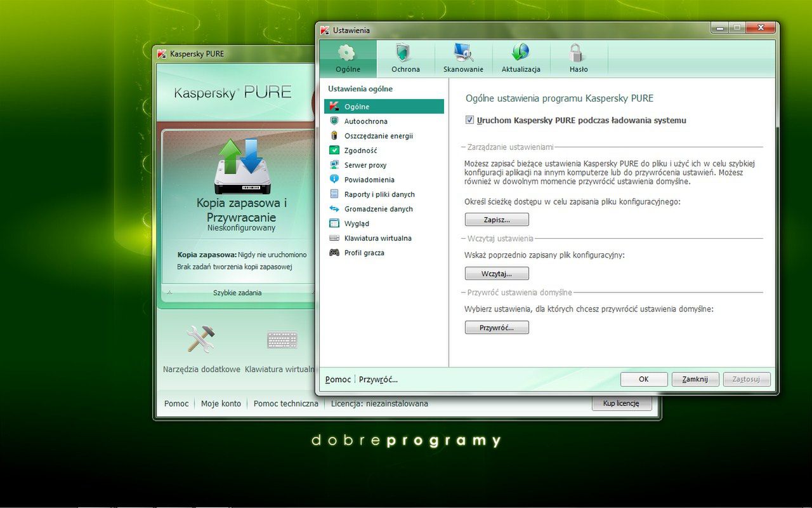812x508 pixels.
Task: Click the window icon beside Wygląd
Action: pyautogui.click(x=334, y=224)
